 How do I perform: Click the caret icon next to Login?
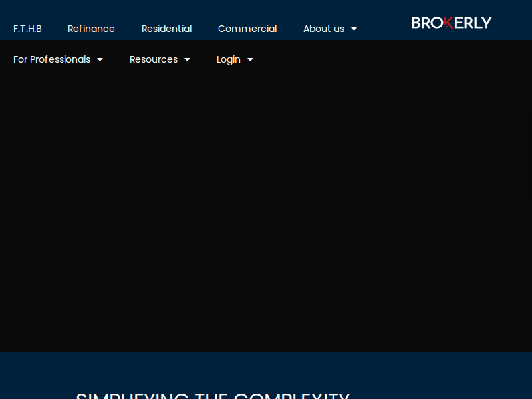coord(250,60)
